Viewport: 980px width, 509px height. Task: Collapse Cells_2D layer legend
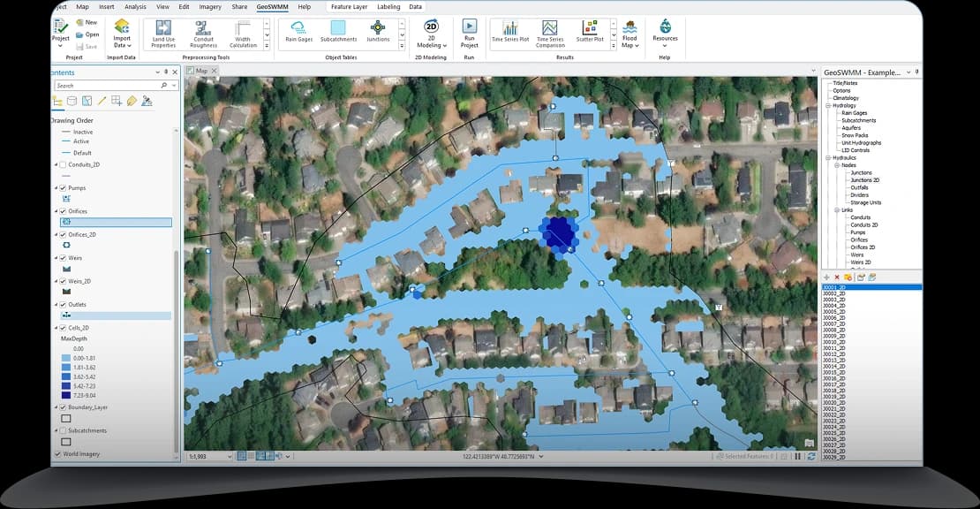pos(57,328)
